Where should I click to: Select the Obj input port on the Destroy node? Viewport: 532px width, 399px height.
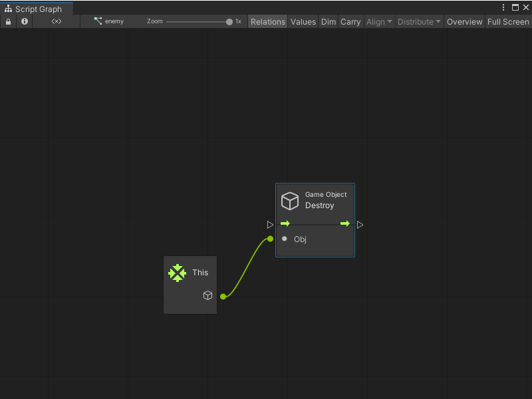(x=285, y=239)
